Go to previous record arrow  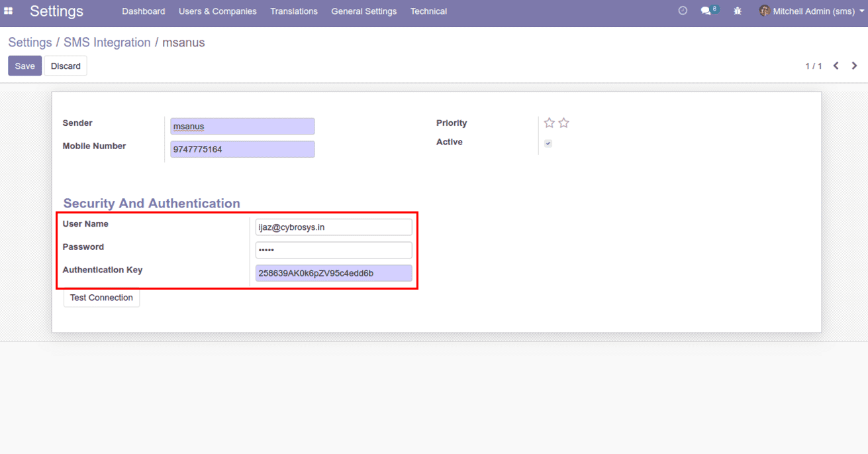tap(836, 66)
